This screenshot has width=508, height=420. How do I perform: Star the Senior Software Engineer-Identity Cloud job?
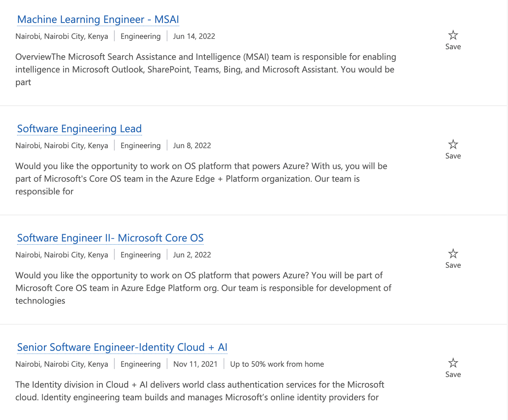(x=453, y=363)
